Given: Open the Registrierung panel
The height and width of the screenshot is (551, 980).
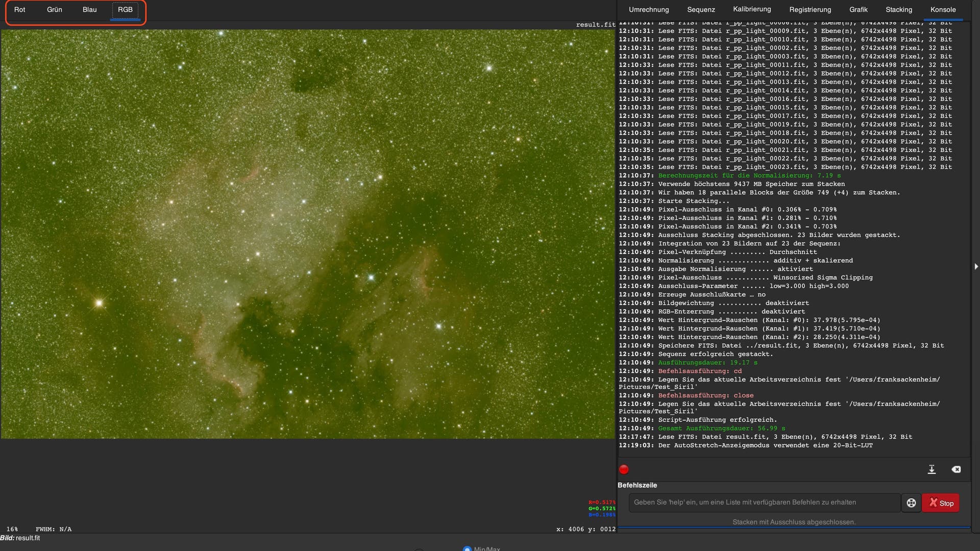Looking at the screenshot, I should (x=811, y=9).
